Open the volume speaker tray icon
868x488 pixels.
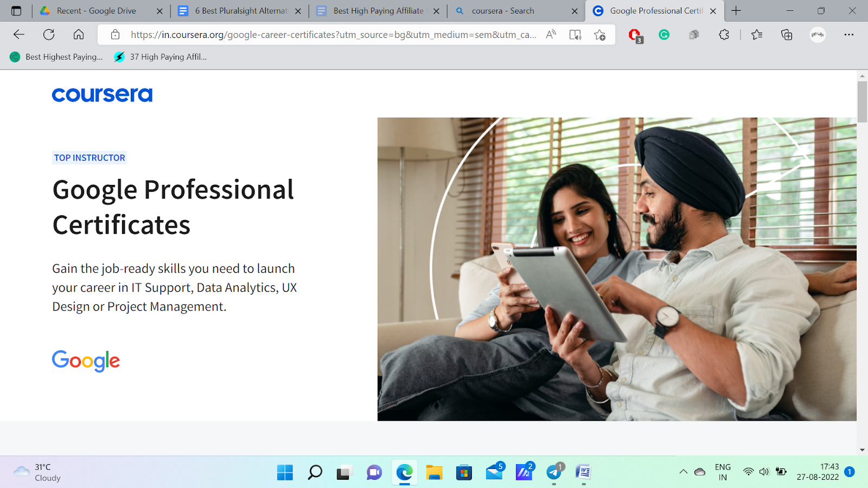coord(764,472)
